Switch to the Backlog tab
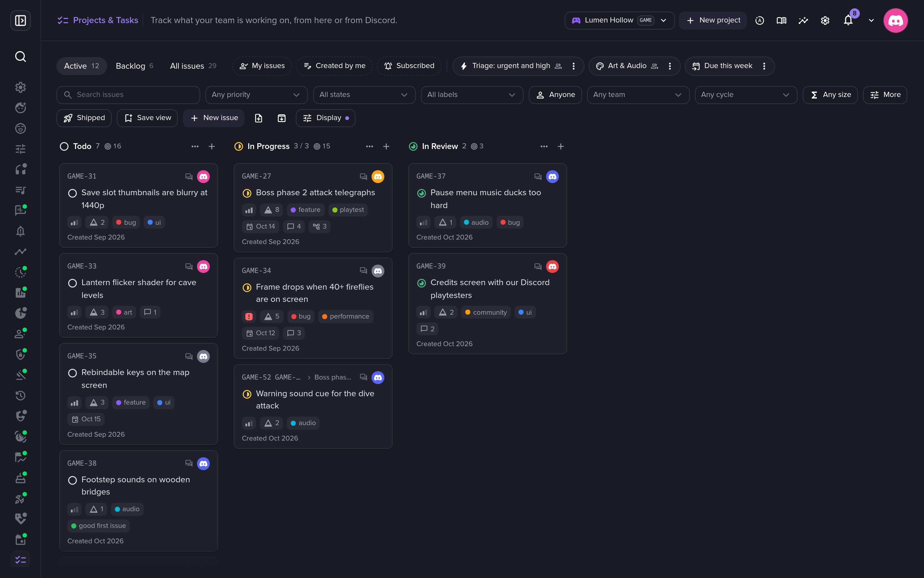Viewport: 924px width, 578px height. click(134, 66)
